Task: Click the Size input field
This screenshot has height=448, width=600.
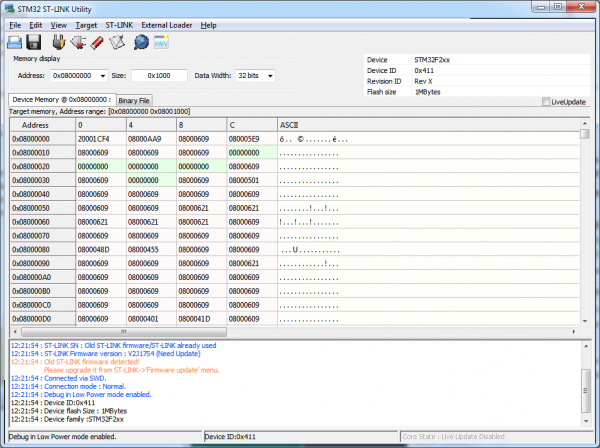Action: [158, 75]
